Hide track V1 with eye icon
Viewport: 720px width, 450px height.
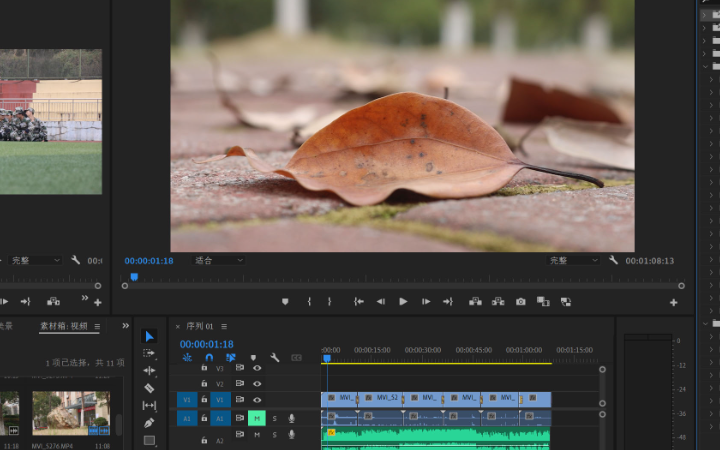point(257,400)
